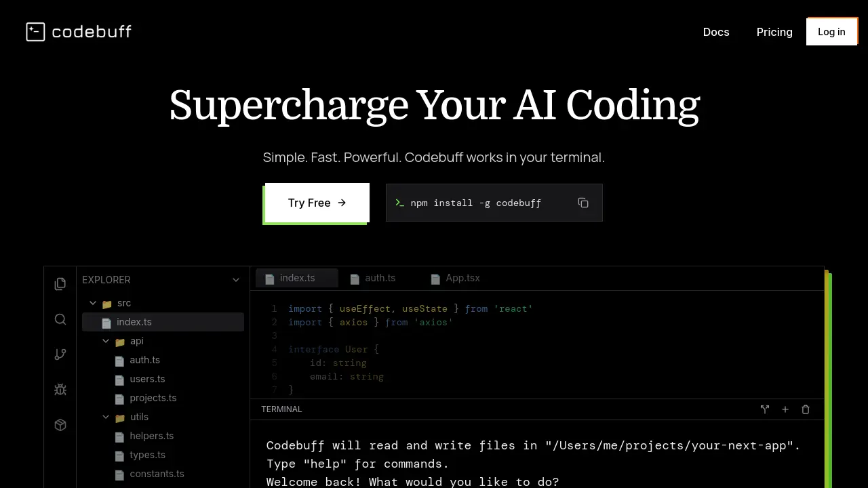Click the 'email: string' code line

click(x=347, y=376)
